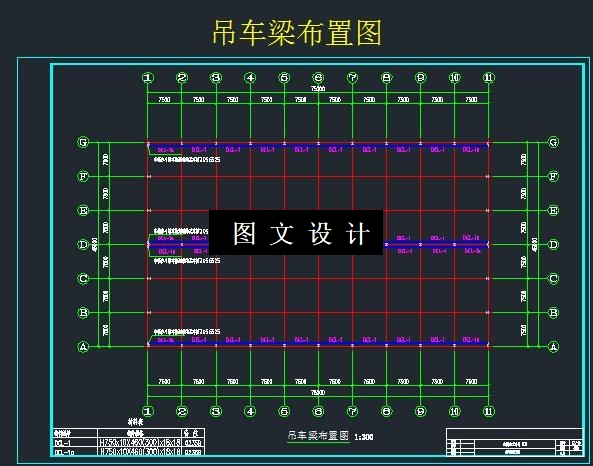The image size is (593, 466).
Task: Select axis bubble 4 above the plan
Action: pos(250,78)
